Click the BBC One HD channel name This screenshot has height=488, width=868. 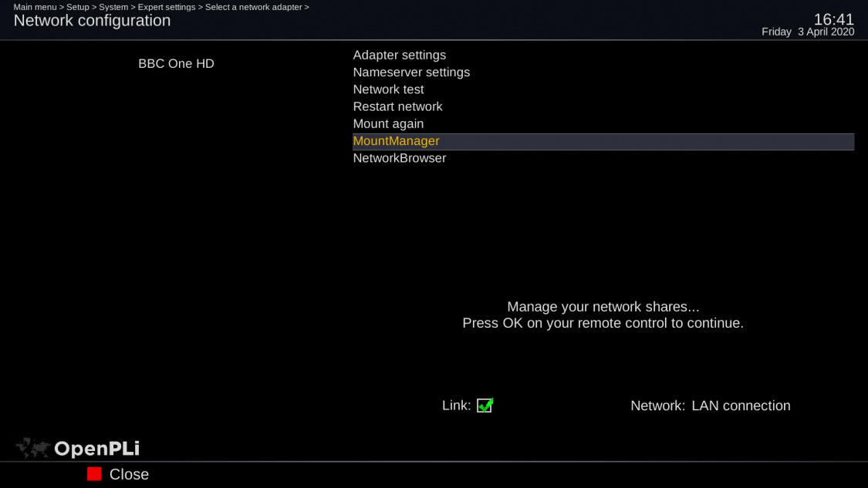(x=176, y=64)
